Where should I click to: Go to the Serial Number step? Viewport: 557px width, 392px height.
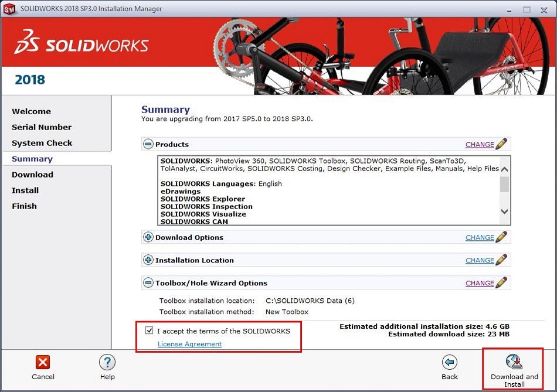pos(42,127)
